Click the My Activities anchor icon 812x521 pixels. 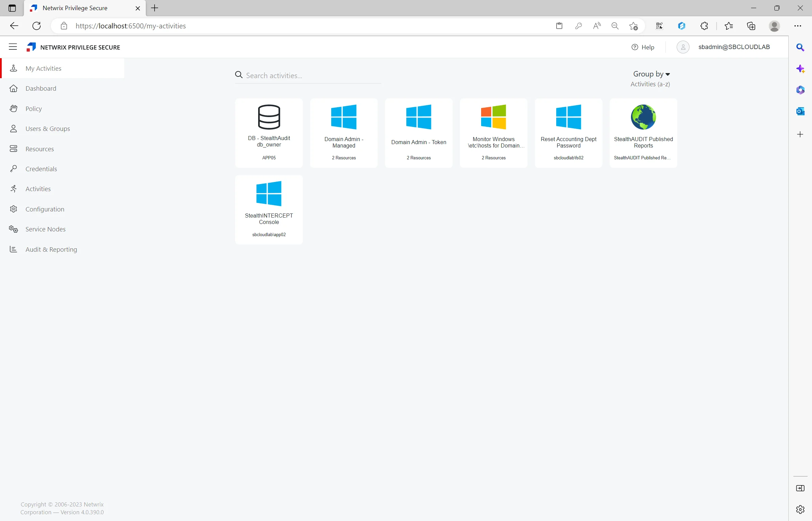[x=14, y=68]
